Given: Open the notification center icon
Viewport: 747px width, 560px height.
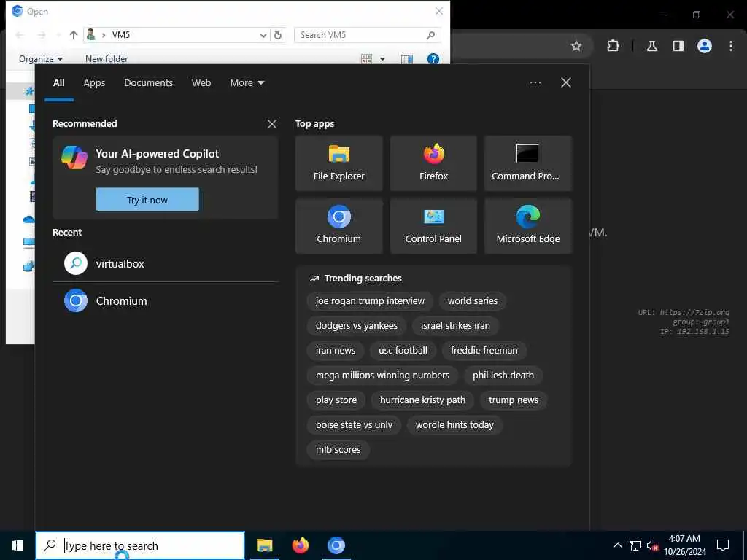Looking at the screenshot, I should coord(723,545).
